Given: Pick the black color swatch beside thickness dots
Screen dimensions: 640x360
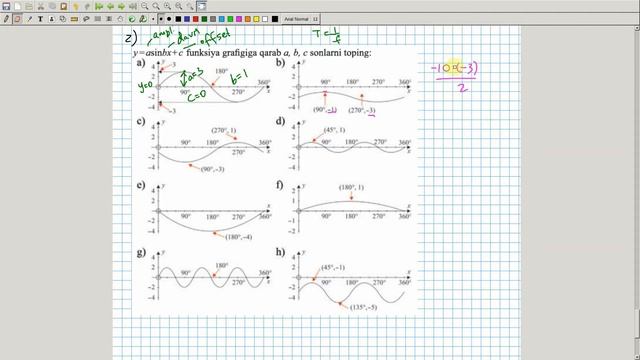Looking at the screenshot, I should 178,19.
